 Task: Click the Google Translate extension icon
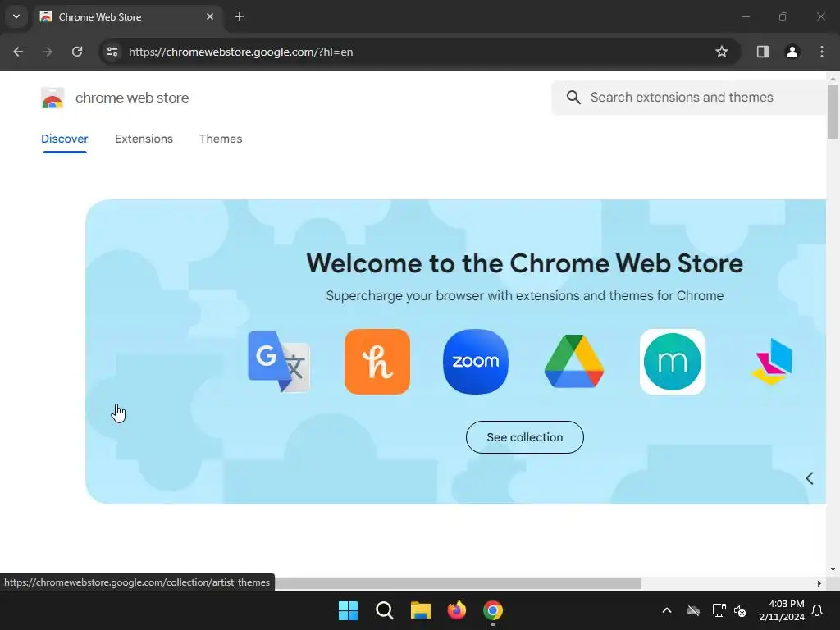coord(279,362)
